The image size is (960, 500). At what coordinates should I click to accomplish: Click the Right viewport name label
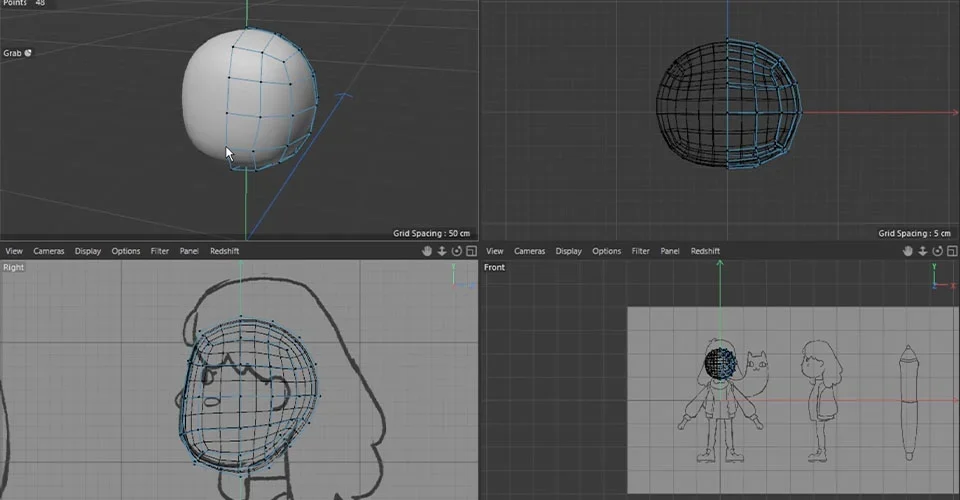[13, 267]
